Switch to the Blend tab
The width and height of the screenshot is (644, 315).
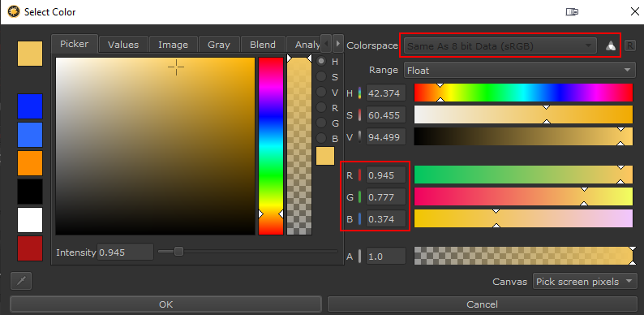click(x=263, y=45)
